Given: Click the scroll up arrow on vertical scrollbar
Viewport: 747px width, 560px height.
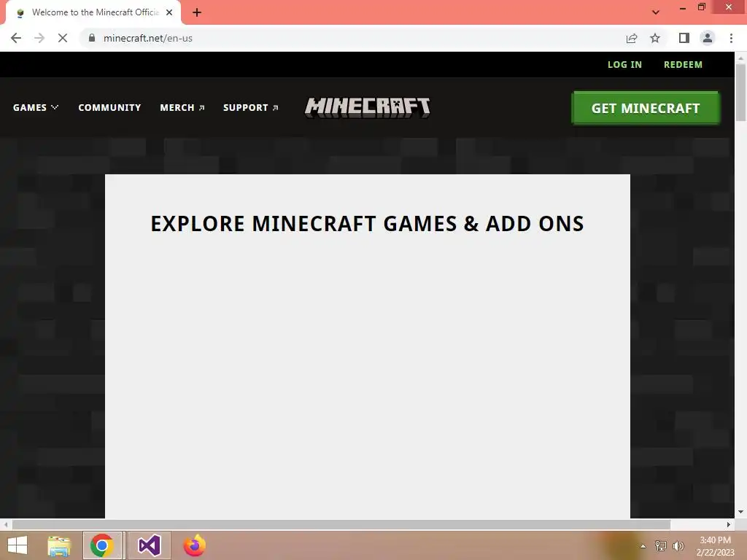Looking at the screenshot, I should click(740, 58).
